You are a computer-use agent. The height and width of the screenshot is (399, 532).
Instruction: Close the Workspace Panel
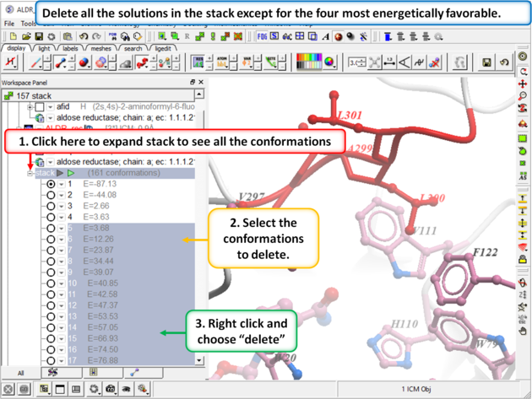coord(201,82)
